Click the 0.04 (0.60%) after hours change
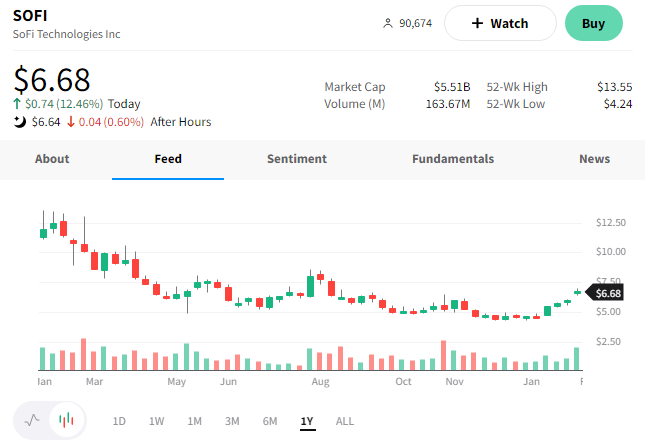 pyautogui.click(x=111, y=122)
